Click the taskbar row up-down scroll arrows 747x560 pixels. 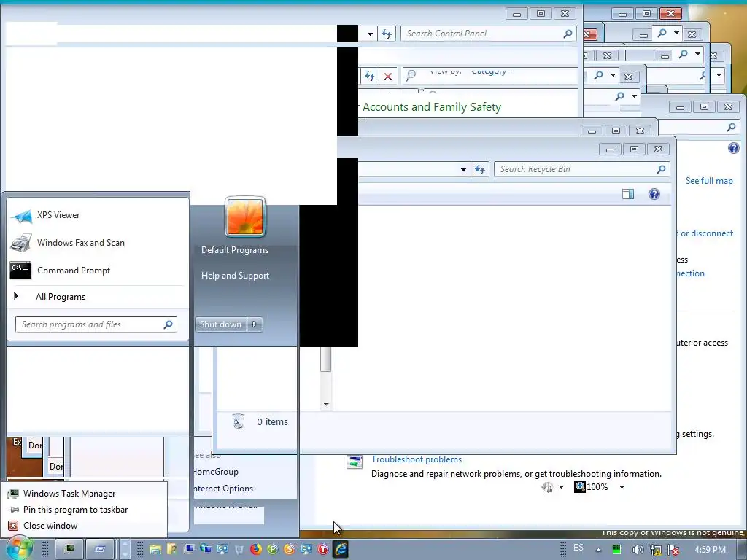pyautogui.click(x=124, y=549)
